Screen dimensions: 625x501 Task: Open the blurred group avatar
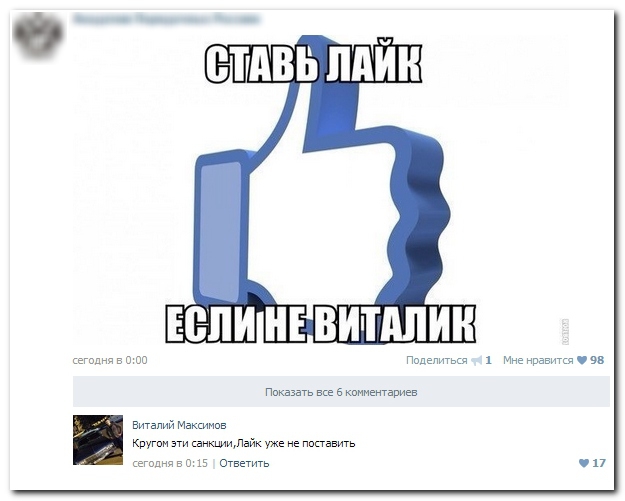coord(38,35)
